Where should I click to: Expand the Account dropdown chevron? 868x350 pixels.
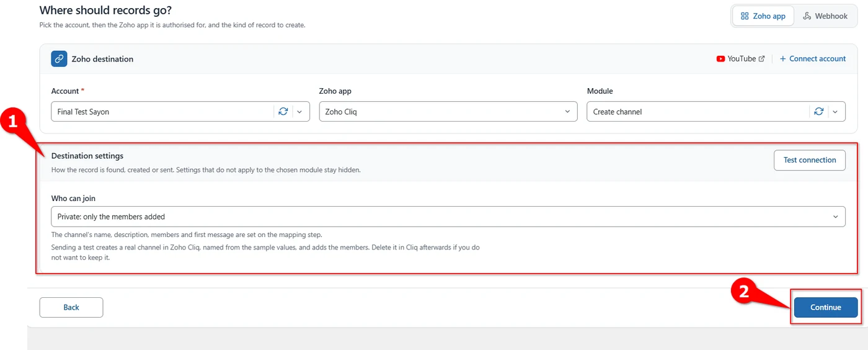[x=299, y=112]
